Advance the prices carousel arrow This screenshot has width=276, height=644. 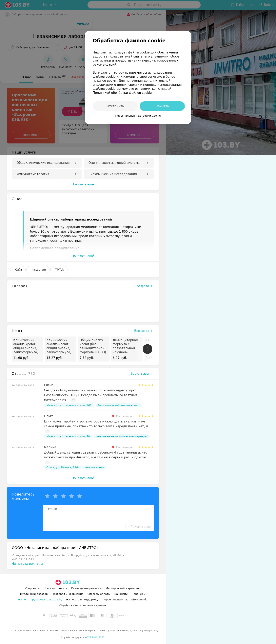147,349
